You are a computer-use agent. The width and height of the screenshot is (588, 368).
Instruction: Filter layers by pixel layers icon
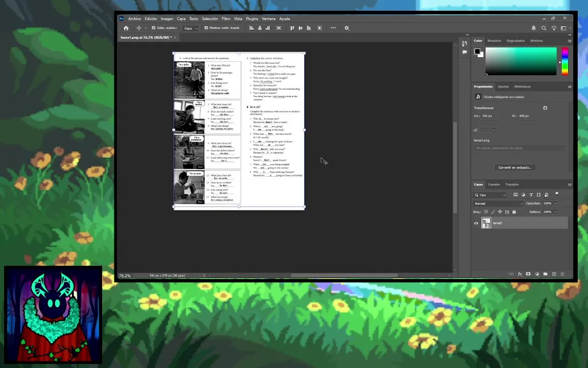pyautogui.click(x=516, y=195)
